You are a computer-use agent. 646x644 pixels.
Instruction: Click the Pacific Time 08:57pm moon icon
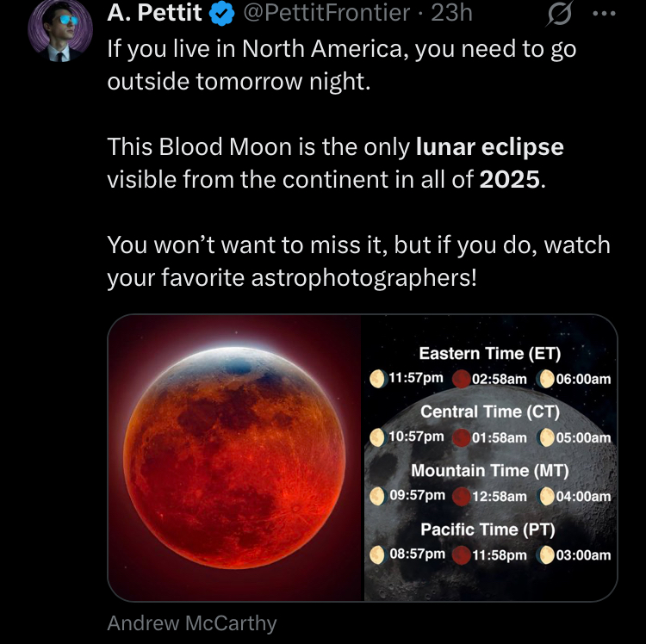point(376,554)
